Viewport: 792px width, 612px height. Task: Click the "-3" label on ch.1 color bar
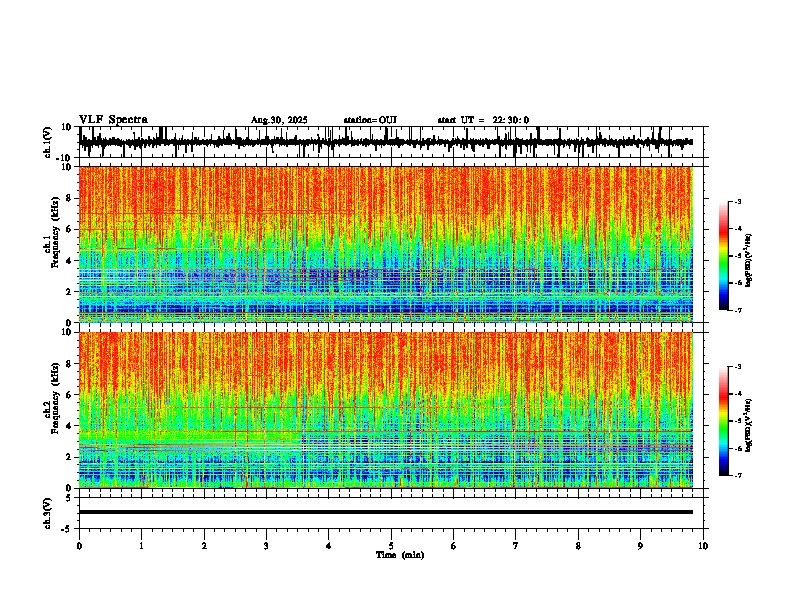tap(738, 202)
